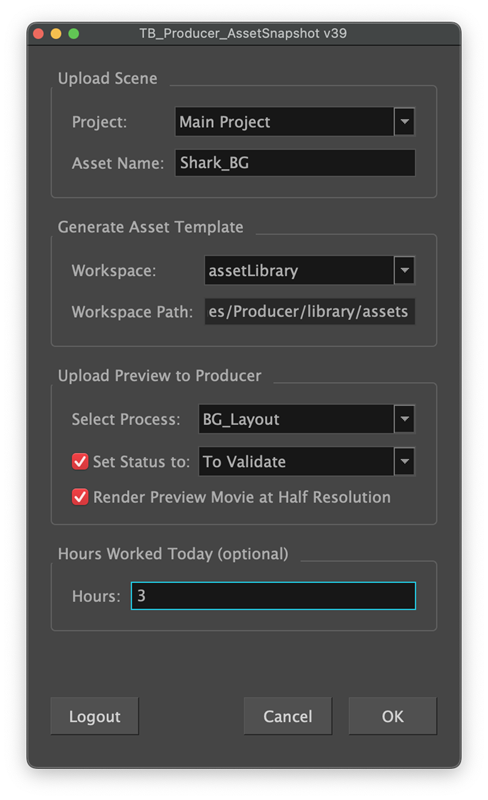This screenshot has width=488, height=800.
Task: Click the Project dropdown arrow
Action: click(404, 122)
